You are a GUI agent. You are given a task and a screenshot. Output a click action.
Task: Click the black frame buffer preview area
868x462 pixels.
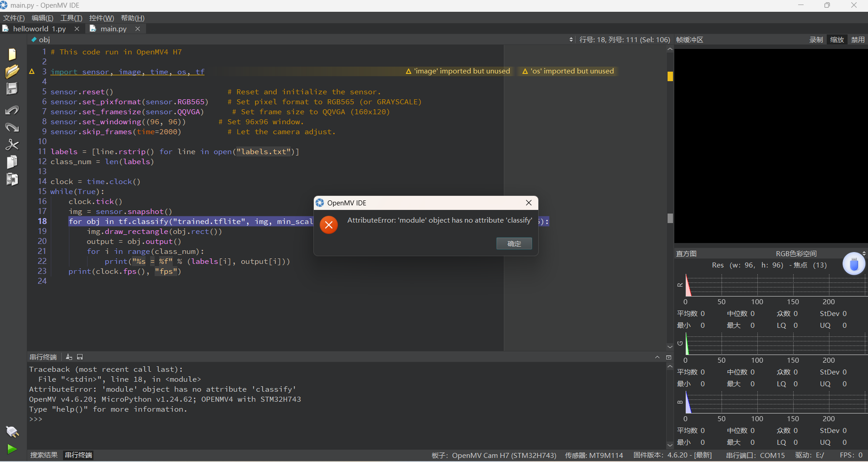coord(770,146)
